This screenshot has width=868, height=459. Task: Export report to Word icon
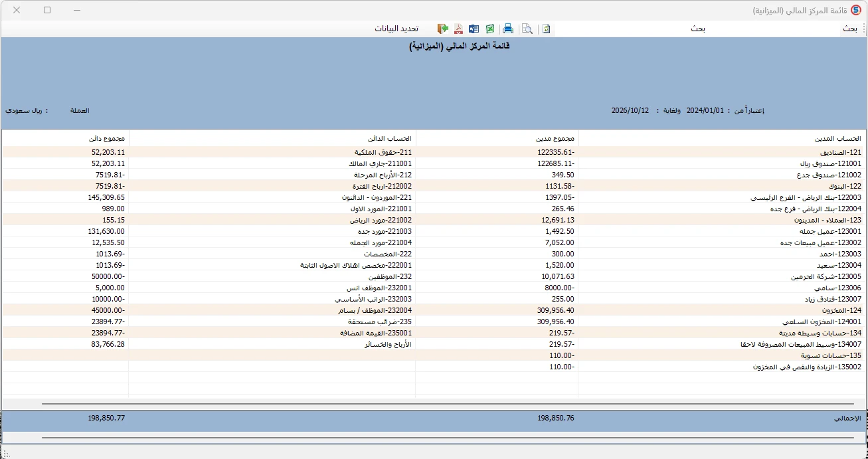474,29
